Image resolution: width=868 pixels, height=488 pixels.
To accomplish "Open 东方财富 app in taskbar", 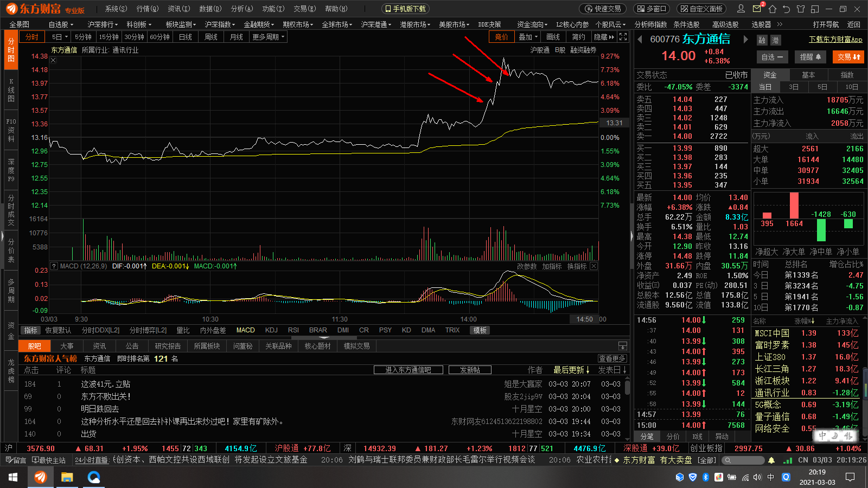I will point(40,477).
